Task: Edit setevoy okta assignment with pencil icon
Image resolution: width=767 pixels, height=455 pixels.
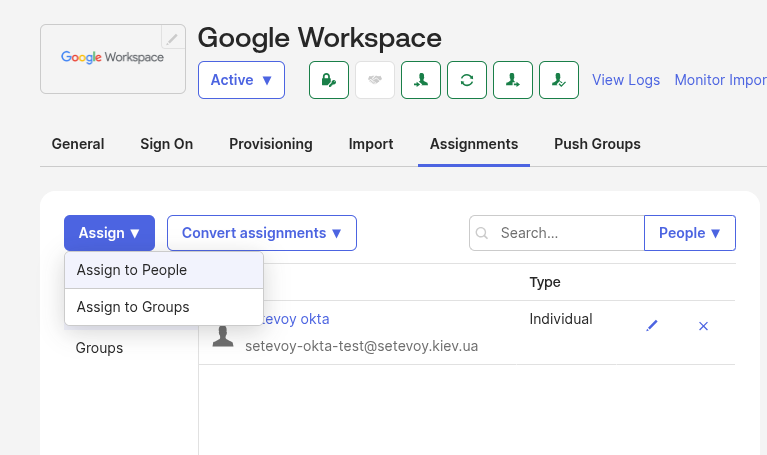Action: [652, 326]
